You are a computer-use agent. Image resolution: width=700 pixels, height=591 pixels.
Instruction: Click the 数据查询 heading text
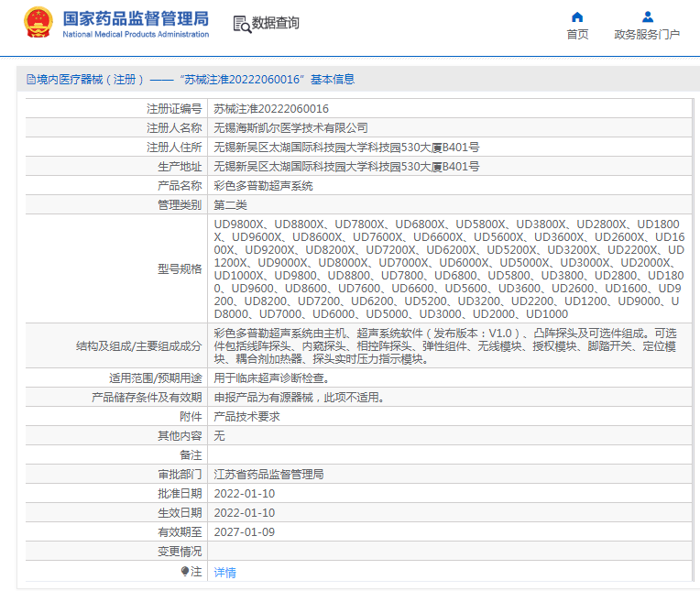276,23
